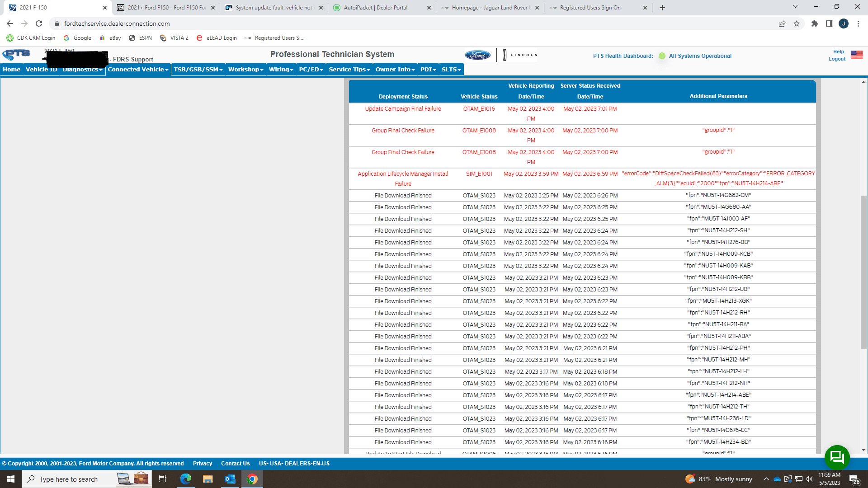Open Chrome extensions puzzle icon
Image resolution: width=868 pixels, height=488 pixels.
(815, 23)
